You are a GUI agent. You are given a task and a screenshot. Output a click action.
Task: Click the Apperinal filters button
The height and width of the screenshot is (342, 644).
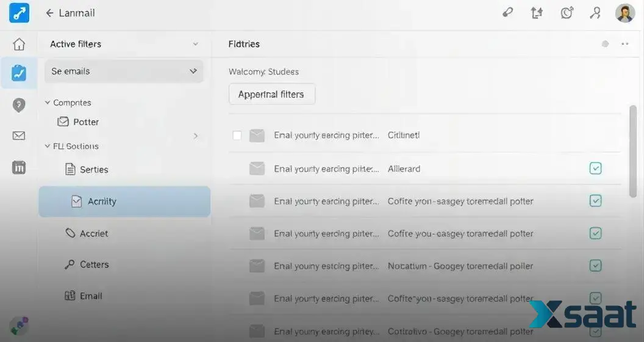(x=271, y=95)
